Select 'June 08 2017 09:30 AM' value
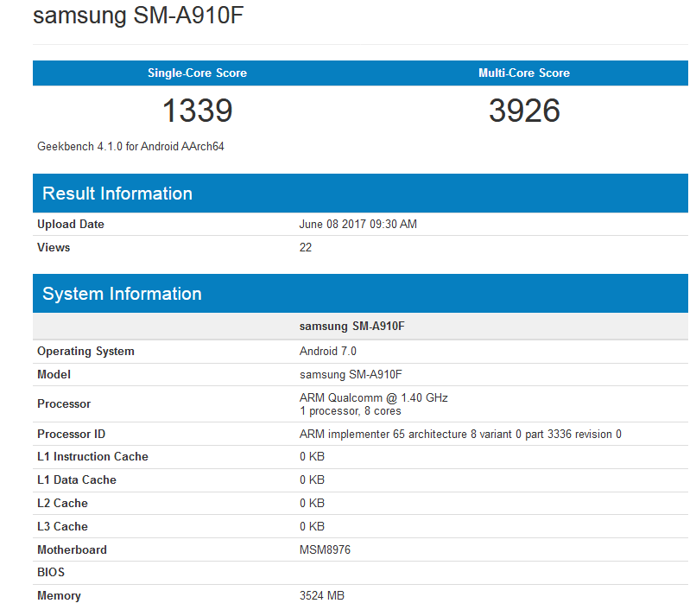Screen dimensions: 696x616 pyautogui.click(x=357, y=225)
